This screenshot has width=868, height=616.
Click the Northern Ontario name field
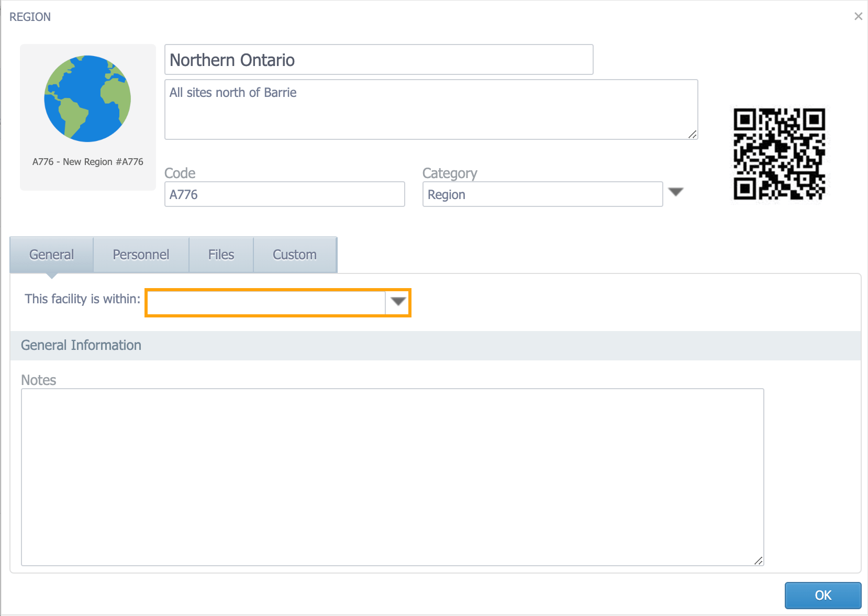(x=379, y=60)
